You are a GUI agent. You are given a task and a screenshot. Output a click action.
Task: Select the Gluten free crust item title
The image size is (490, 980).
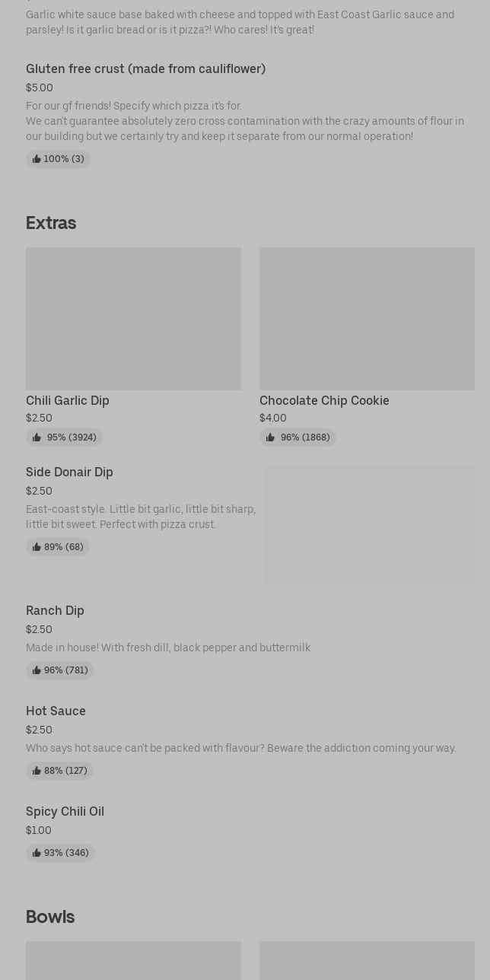(x=145, y=68)
